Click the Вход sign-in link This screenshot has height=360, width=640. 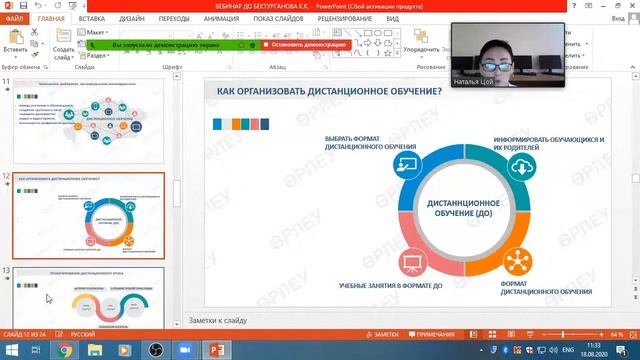618,19
